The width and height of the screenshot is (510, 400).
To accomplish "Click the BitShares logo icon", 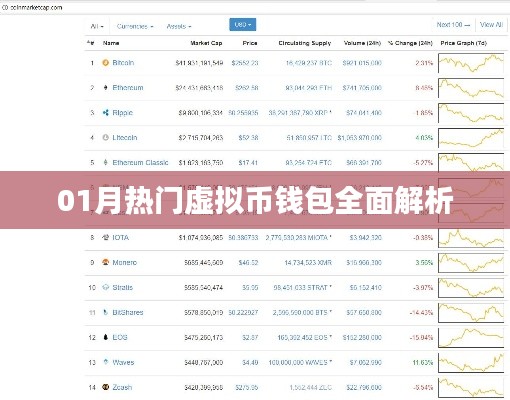I will coord(106,312).
